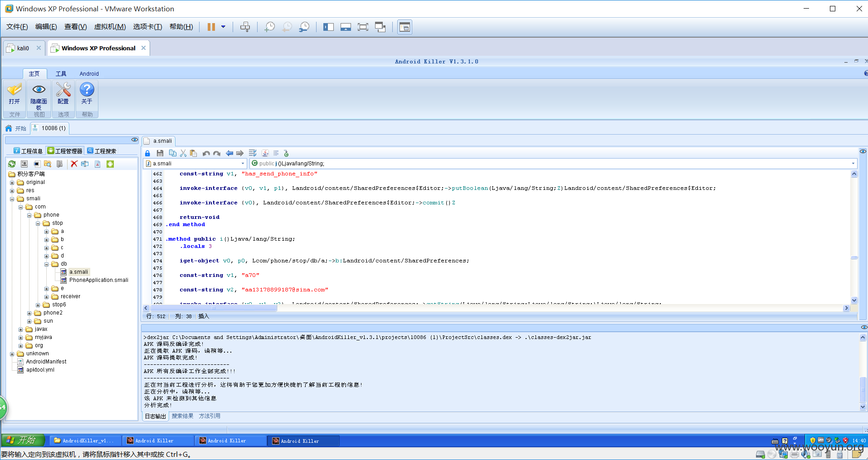Close the Windows XP Professional tab
Screen dimensions: 868x460
point(143,48)
